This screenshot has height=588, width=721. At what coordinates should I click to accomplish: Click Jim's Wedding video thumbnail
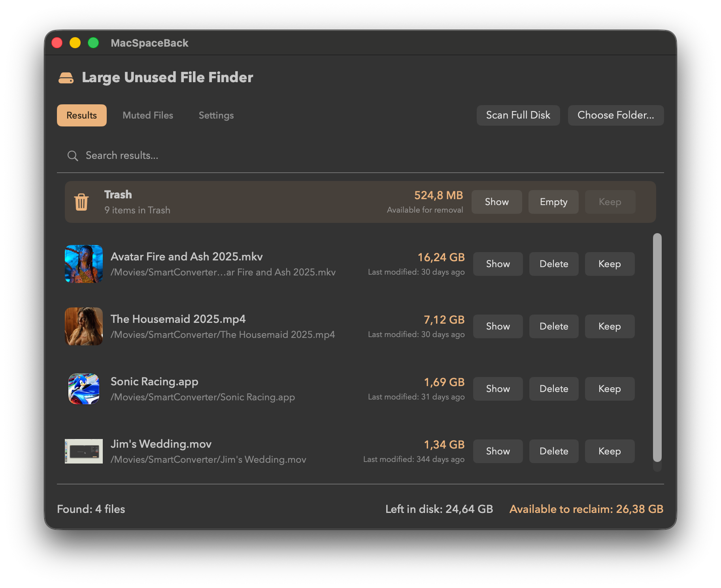click(84, 451)
